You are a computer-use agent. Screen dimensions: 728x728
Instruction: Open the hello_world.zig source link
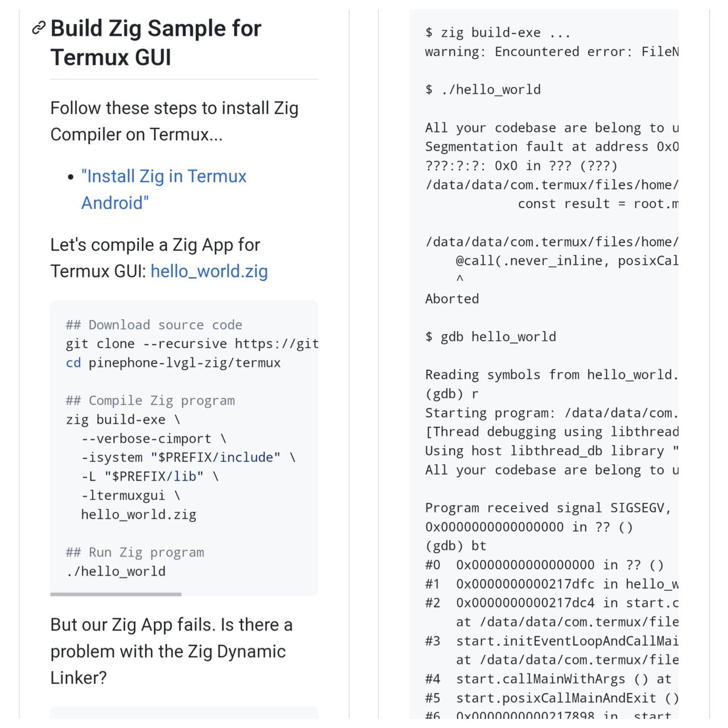(209, 271)
